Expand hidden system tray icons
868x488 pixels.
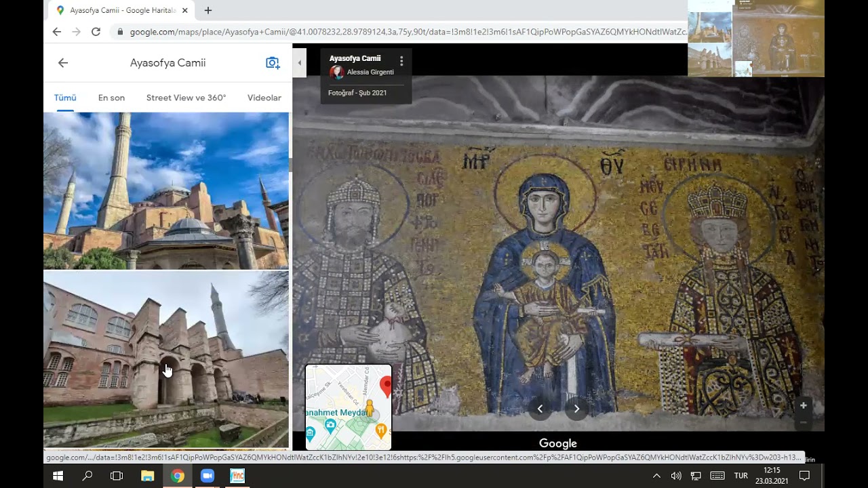pos(656,476)
